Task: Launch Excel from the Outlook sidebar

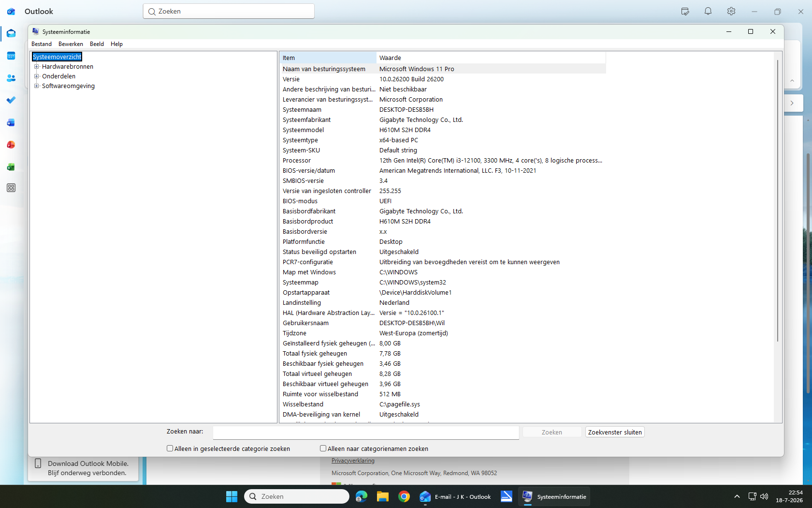Action: 11,167
